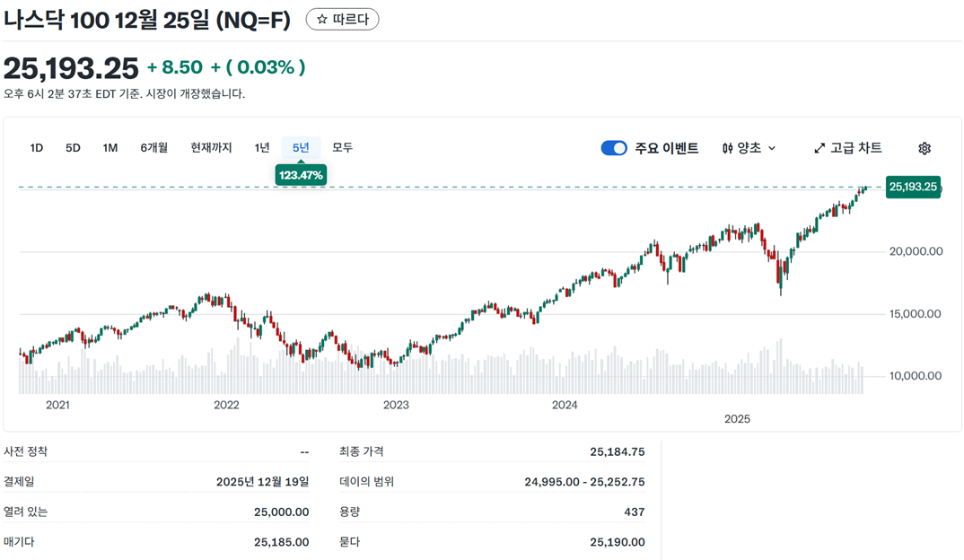Click the 2021 year label on chart axis

[x=57, y=405]
